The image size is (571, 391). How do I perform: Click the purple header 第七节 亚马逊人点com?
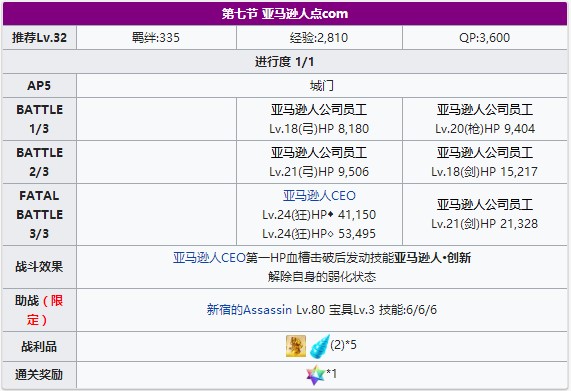(285, 14)
